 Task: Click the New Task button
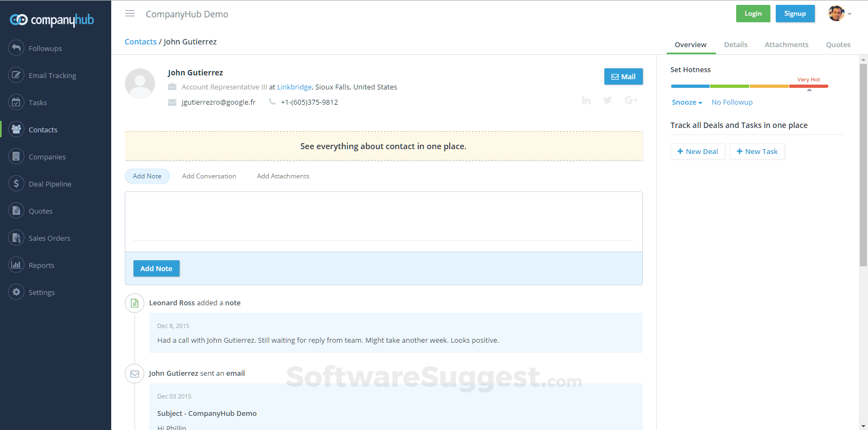coord(757,151)
